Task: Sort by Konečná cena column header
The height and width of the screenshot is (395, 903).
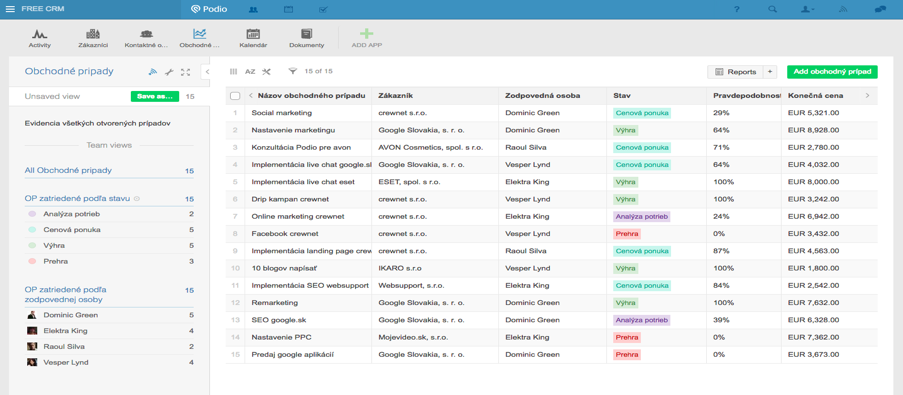Action: pyautogui.click(x=815, y=96)
